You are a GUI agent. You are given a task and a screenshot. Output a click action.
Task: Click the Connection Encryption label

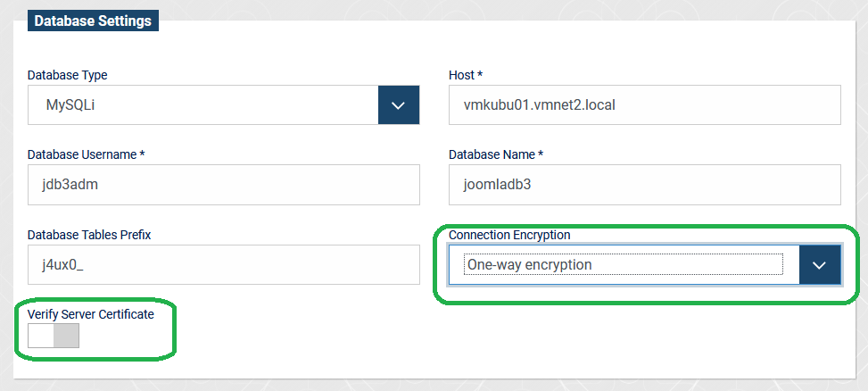tap(509, 235)
